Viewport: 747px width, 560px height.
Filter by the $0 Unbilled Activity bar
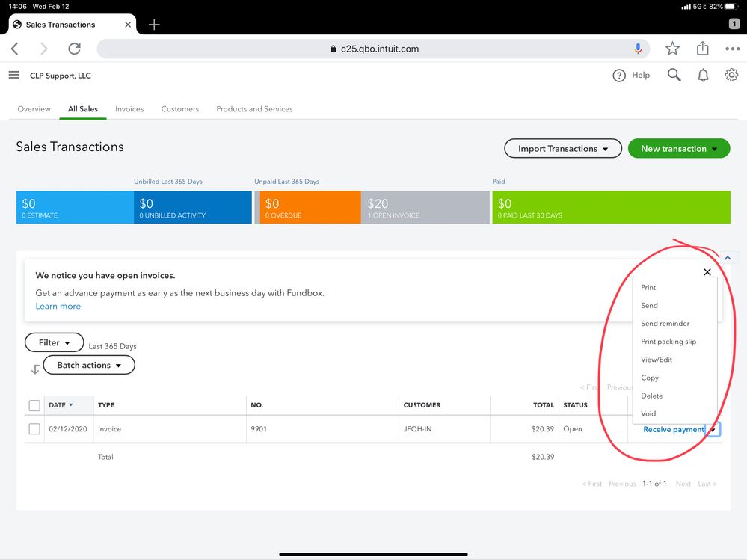pyautogui.click(x=192, y=207)
